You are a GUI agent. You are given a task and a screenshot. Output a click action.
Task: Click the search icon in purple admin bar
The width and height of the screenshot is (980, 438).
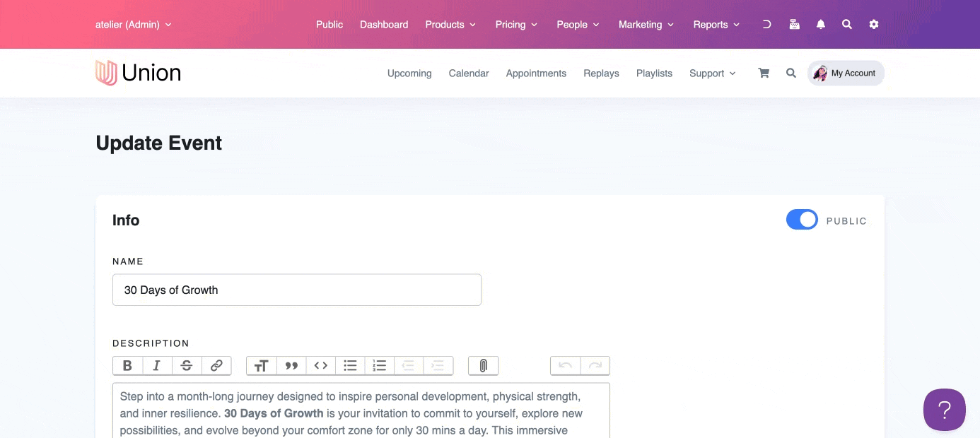coord(846,24)
